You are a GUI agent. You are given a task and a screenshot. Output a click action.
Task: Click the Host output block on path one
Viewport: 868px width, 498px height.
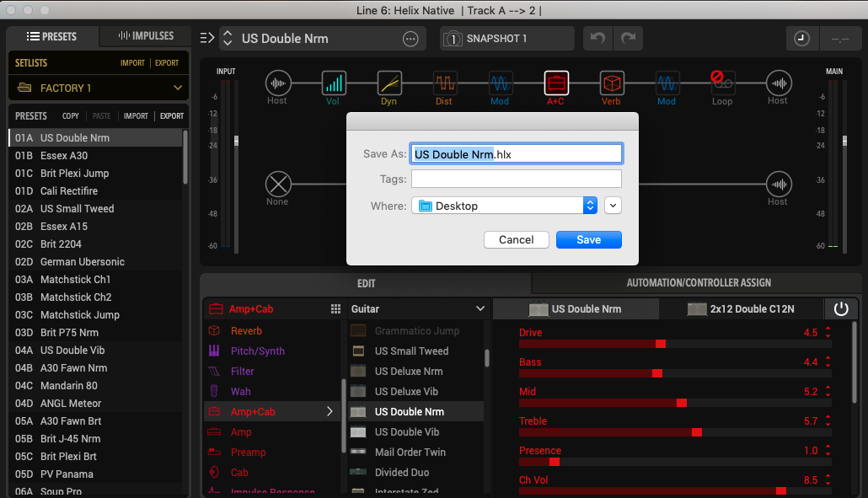[x=779, y=83]
